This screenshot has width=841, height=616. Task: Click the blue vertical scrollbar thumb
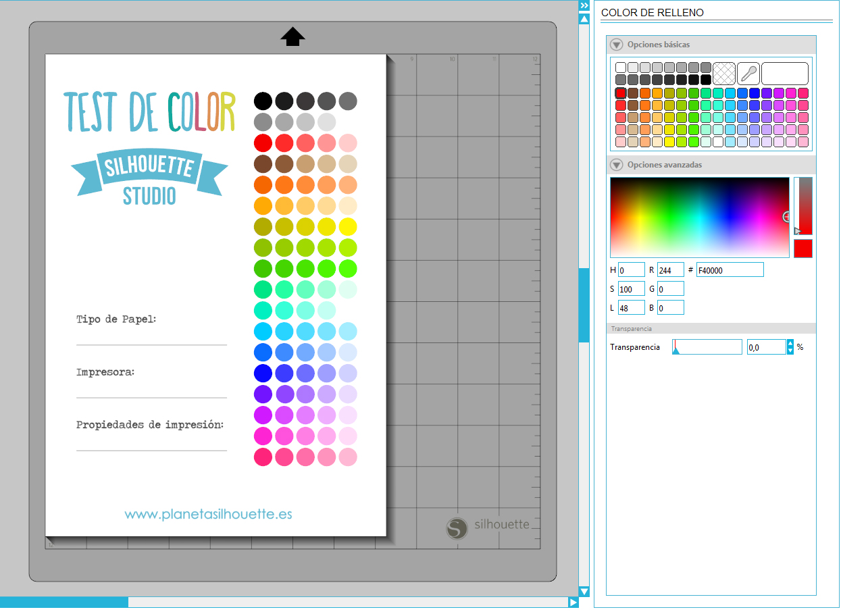click(584, 305)
